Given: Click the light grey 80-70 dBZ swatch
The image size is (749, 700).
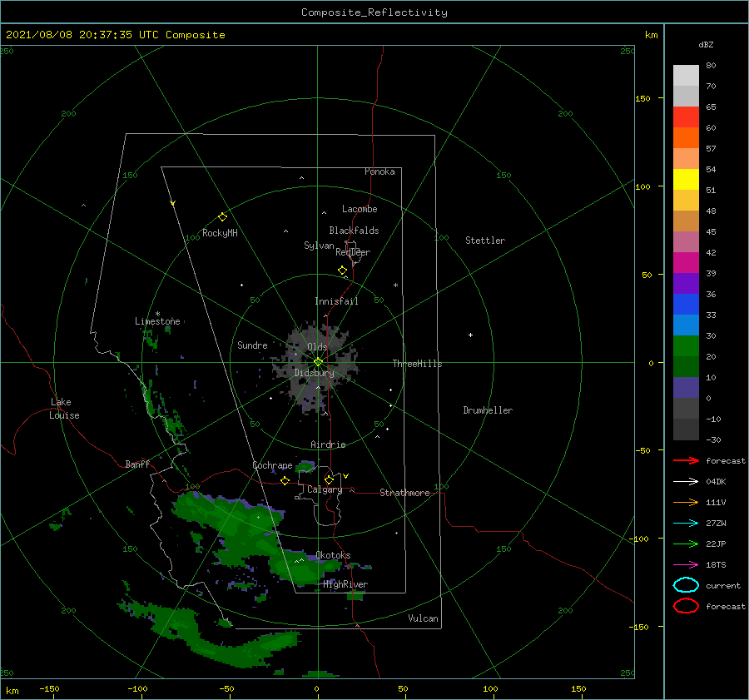Looking at the screenshot, I should click(x=686, y=76).
